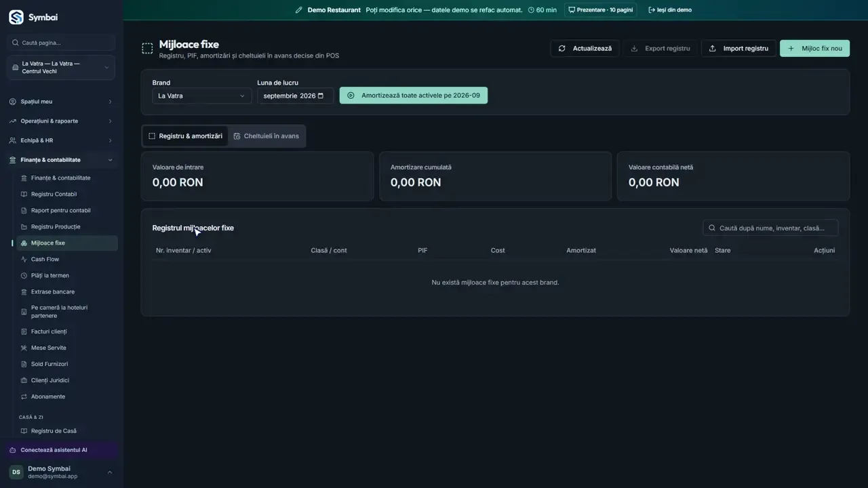Open the location selector La Vatra — Centrul Vechi
Viewport: 868px width, 488px height.
pos(61,67)
